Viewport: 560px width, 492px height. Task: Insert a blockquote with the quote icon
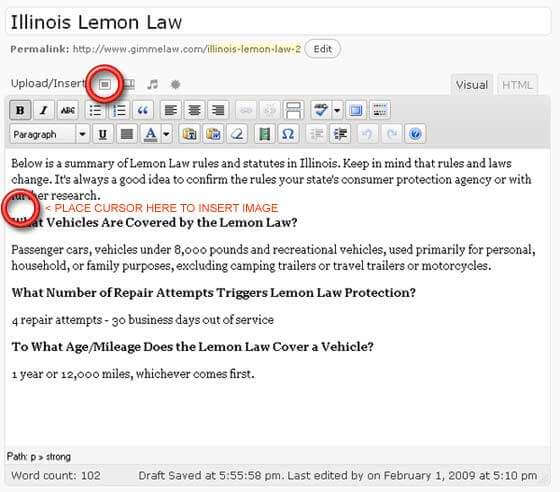pyautogui.click(x=143, y=110)
